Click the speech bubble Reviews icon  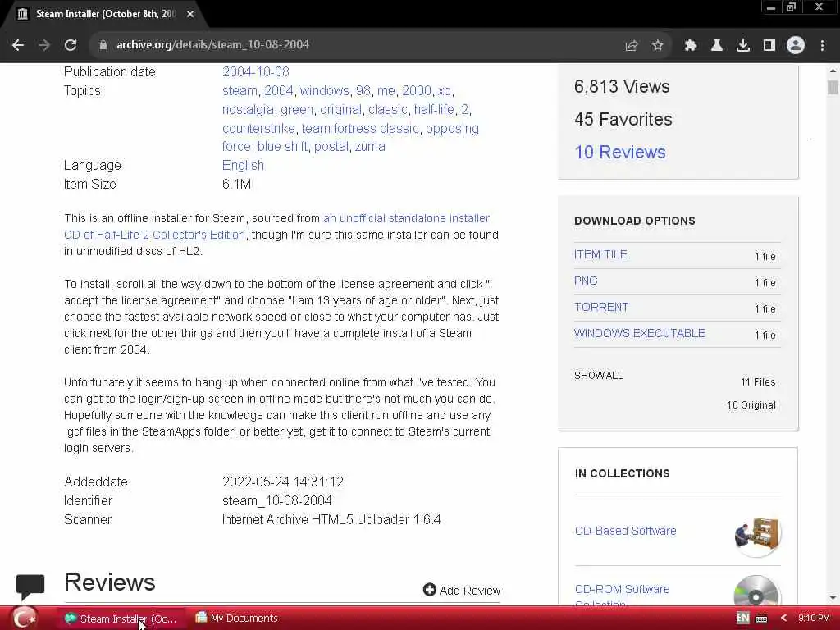(x=30, y=586)
